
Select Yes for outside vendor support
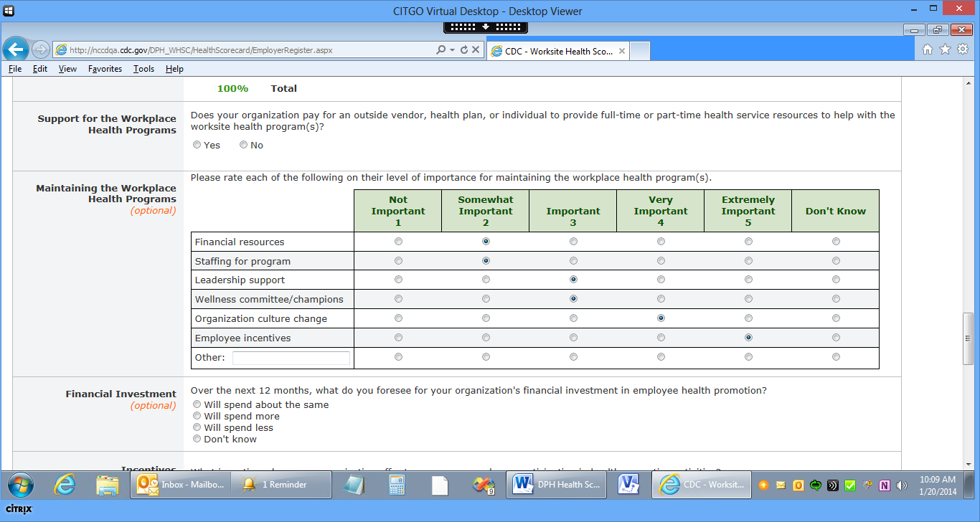197,145
